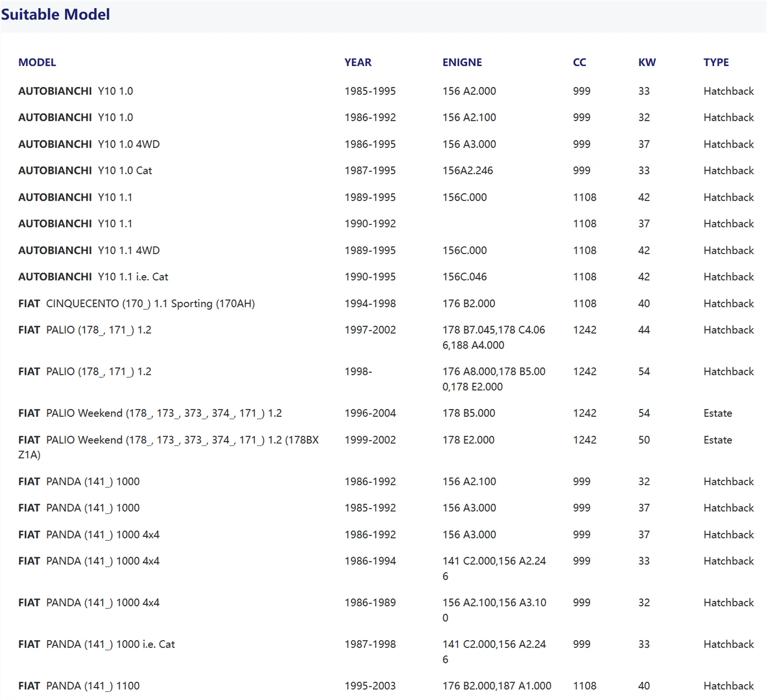Click year cell '1998-'
The image size is (767, 700).
(358, 372)
